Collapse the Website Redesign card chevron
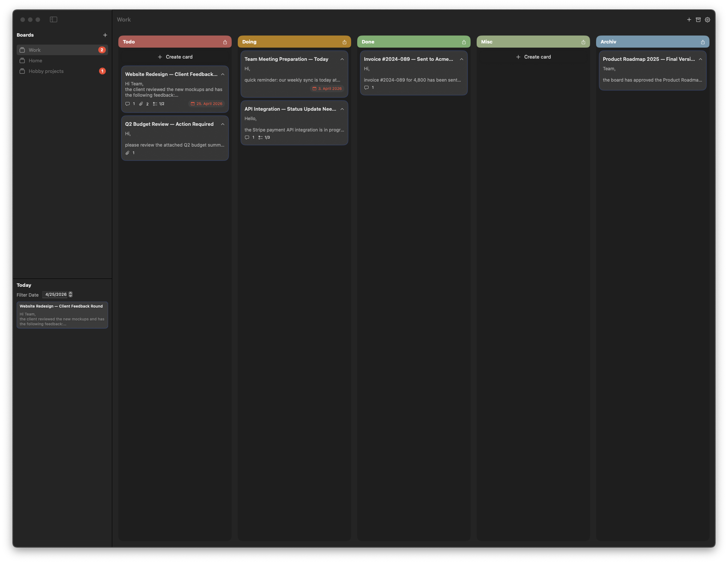Screen dimensions: 728x563 [223, 74]
